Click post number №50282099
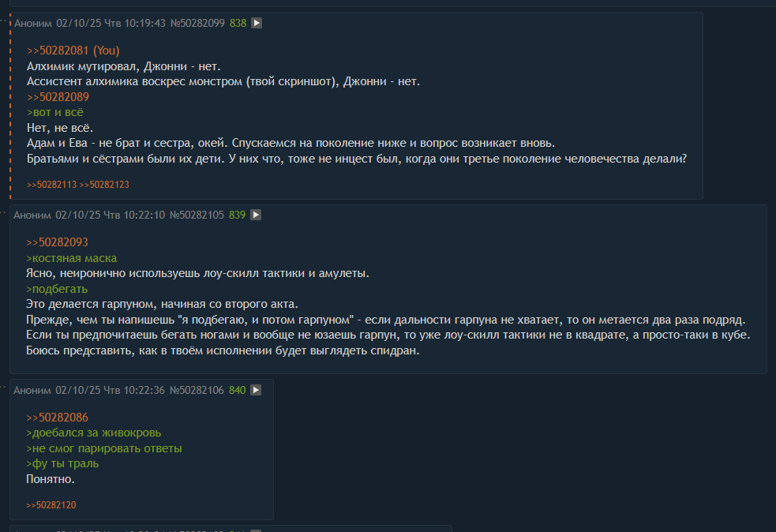This screenshot has height=532, width=776. pyautogui.click(x=197, y=23)
